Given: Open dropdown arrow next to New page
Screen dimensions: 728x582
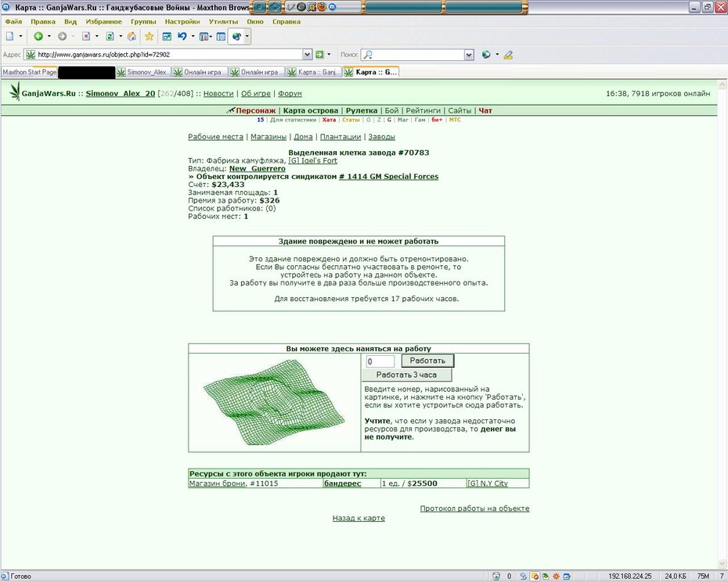Looking at the screenshot, I should pyautogui.click(x=20, y=36).
